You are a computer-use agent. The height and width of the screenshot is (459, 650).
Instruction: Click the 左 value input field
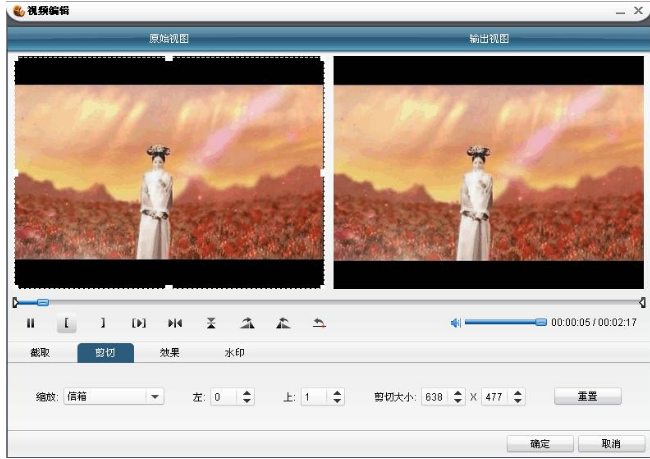[x=224, y=397]
